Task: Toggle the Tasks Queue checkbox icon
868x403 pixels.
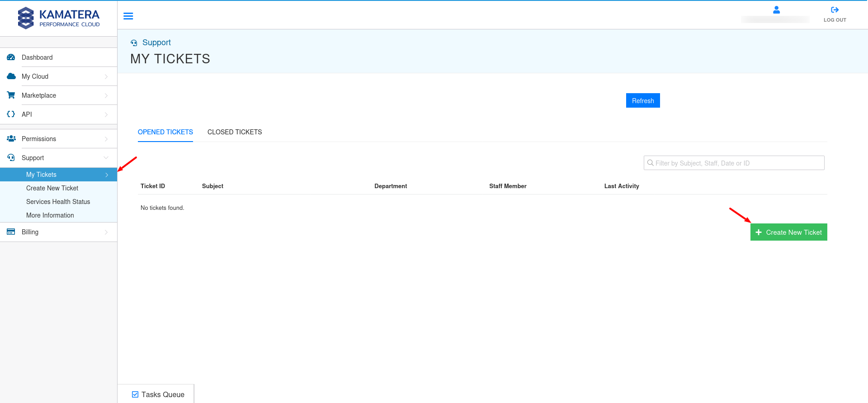Action: point(135,394)
